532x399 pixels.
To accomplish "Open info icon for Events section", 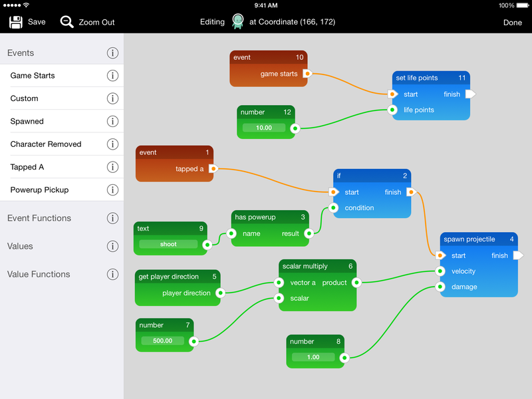I will click(112, 53).
